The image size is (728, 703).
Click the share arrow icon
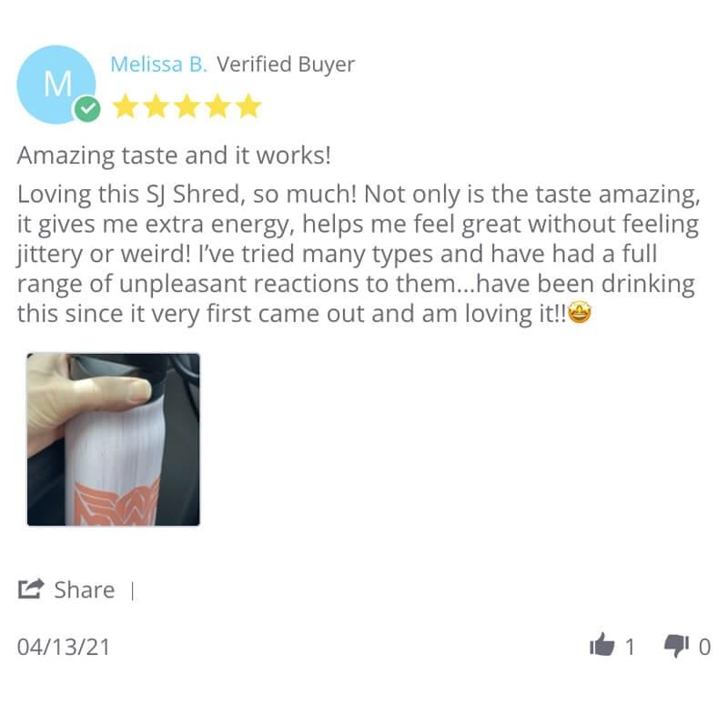(x=31, y=589)
